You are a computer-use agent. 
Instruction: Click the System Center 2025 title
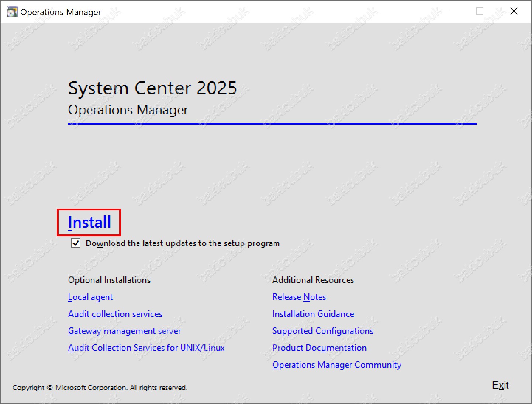(152, 88)
